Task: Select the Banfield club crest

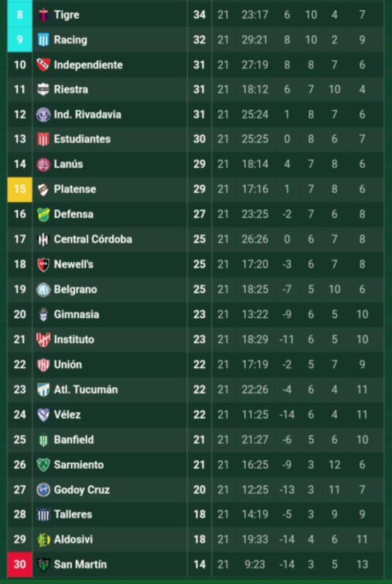Action: 43,440
